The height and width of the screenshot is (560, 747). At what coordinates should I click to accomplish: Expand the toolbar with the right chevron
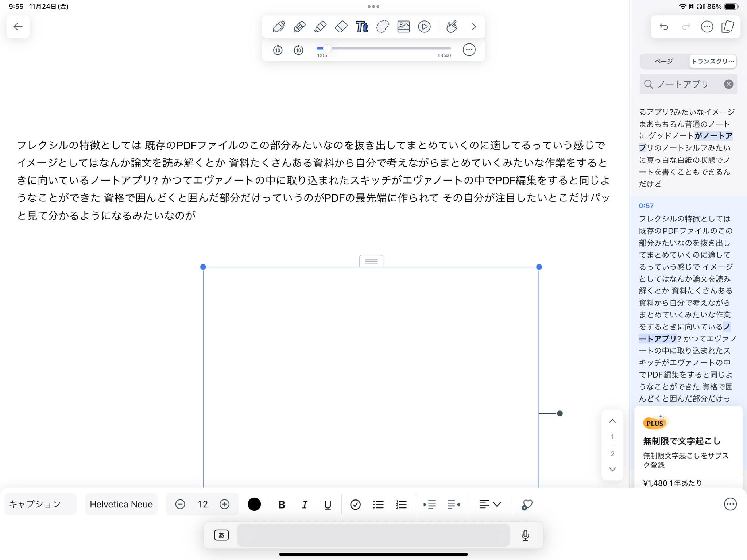click(x=473, y=26)
